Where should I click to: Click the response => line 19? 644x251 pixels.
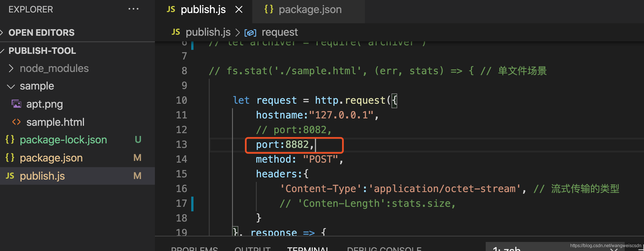click(279, 232)
